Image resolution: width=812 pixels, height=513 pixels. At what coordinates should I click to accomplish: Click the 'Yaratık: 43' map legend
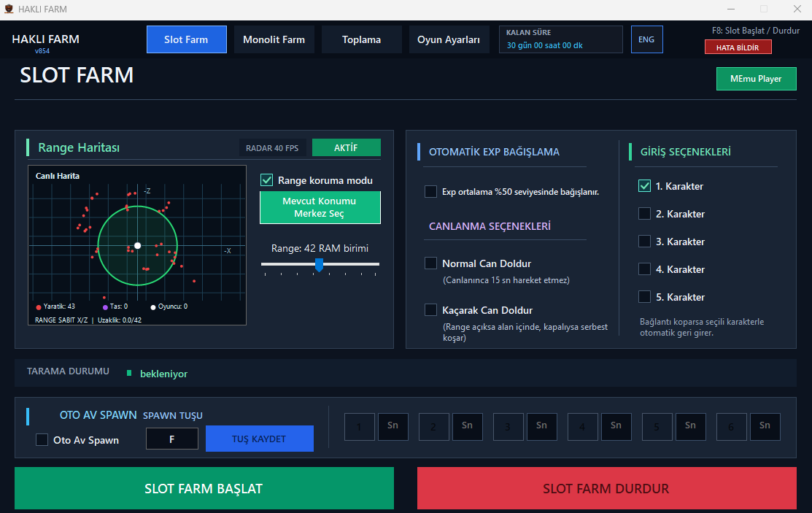[x=55, y=306]
